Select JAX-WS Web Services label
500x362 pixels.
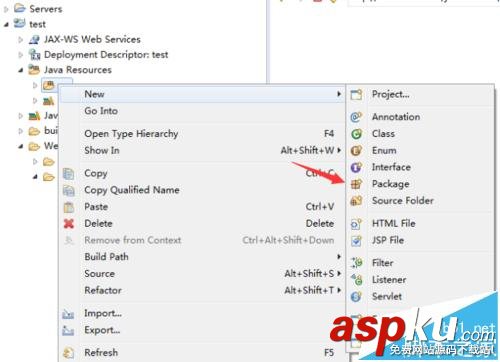[92, 39]
